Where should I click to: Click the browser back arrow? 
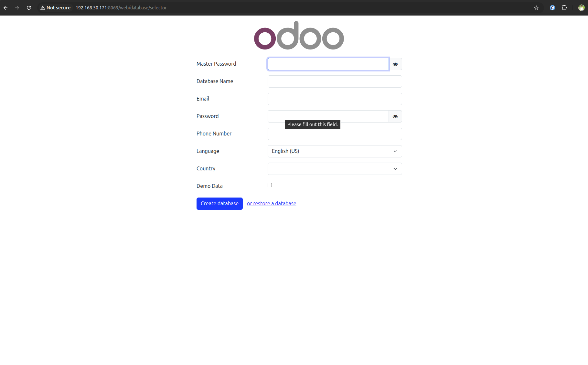[x=5, y=7]
